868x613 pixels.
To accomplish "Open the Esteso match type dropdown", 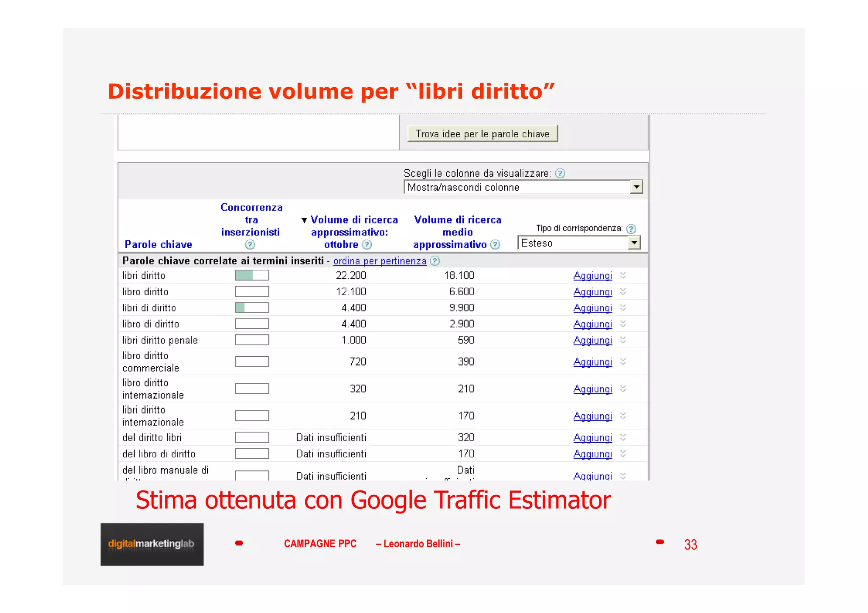I will 579,243.
